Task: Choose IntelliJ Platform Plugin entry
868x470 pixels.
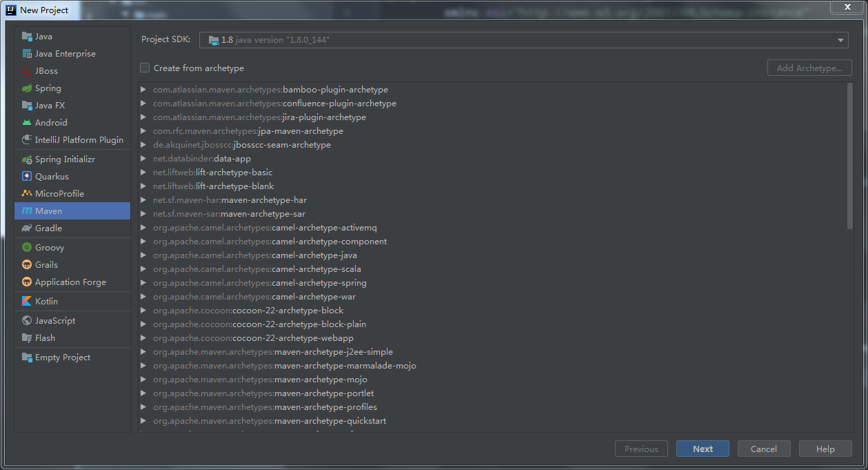Action: pyautogui.click(x=72, y=140)
